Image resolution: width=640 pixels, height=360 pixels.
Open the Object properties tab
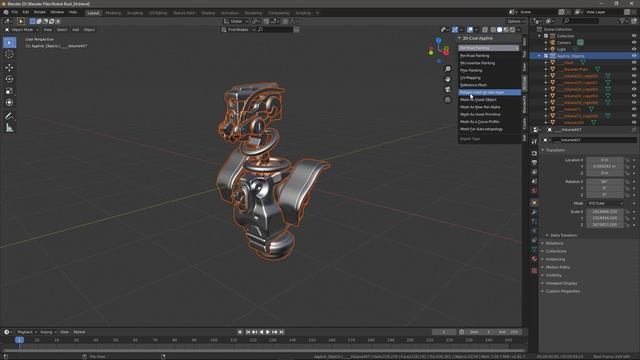[534, 203]
